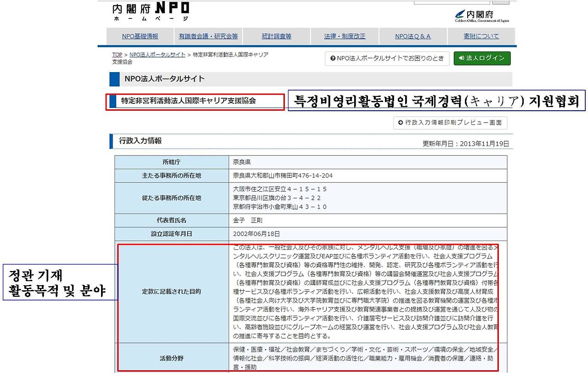Click the NPO法人ポータルサイト section heading
The width and height of the screenshot is (588, 373).
pos(164,79)
